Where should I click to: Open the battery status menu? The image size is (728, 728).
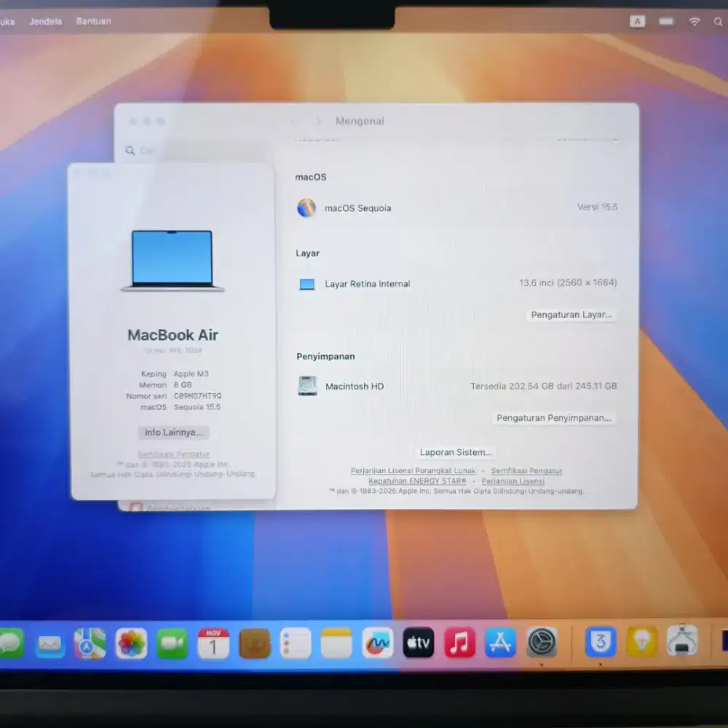tap(666, 21)
